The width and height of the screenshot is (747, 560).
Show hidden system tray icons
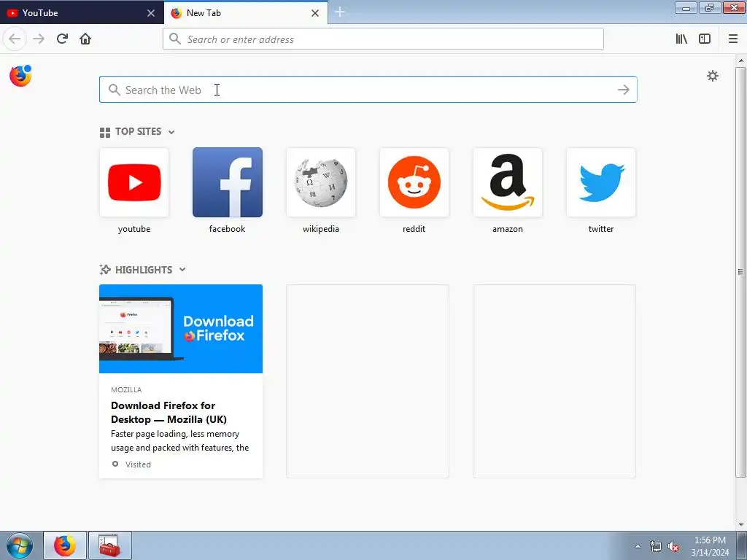pyautogui.click(x=638, y=546)
